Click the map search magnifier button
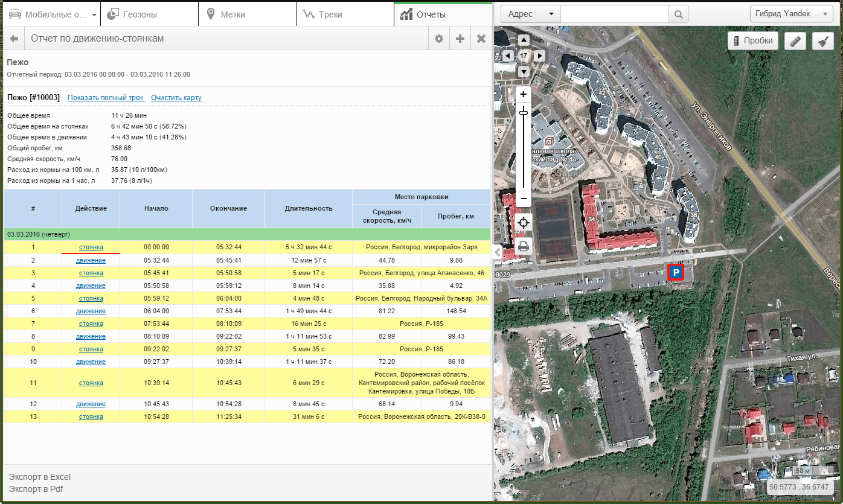Image resolution: width=843 pixels, height=504 pixels. pyautogui.click(x=678, y=14)
